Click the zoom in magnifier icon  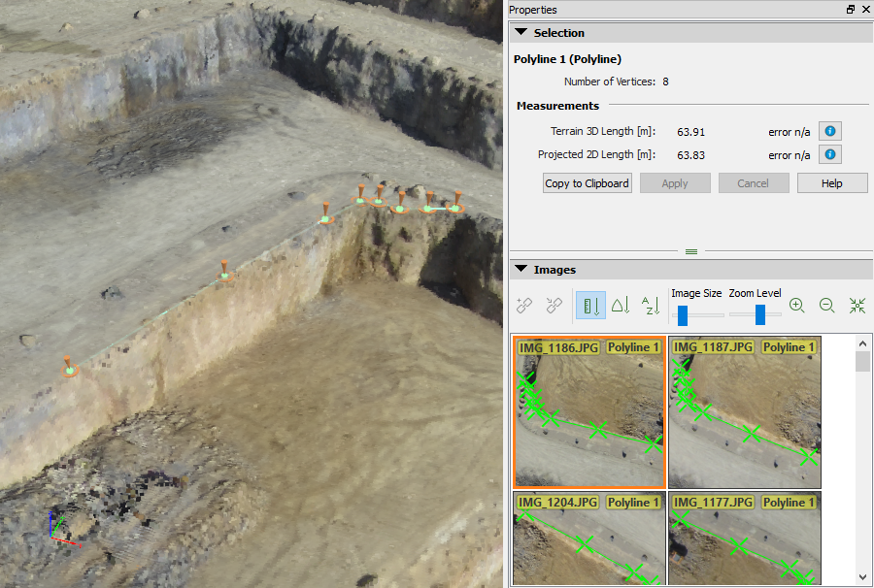coord(796,305)
